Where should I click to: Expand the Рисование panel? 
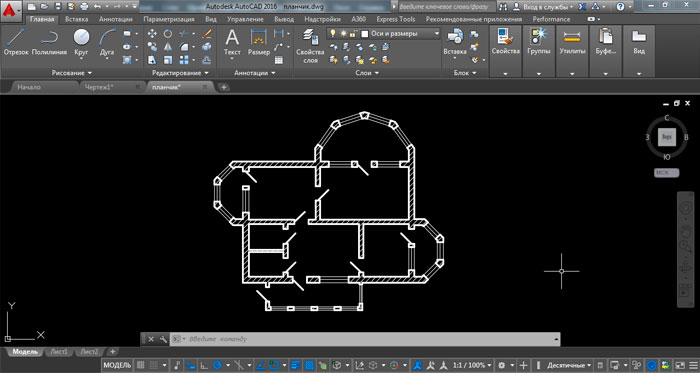tap(71, 72)
